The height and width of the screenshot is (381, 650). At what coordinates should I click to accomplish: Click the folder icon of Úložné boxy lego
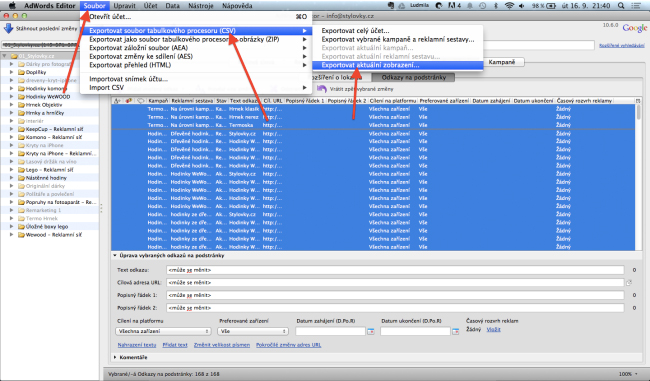click(21, 226)
